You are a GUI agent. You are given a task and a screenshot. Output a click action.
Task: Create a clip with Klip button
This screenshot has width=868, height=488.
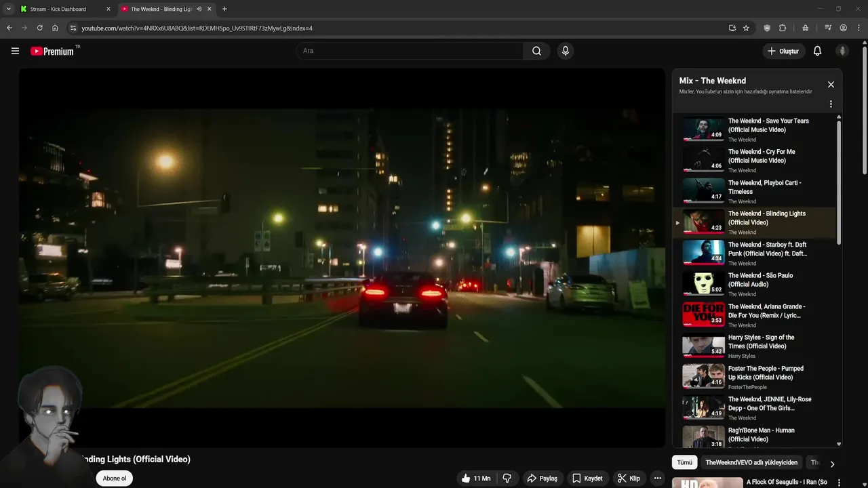pyautogui.click(x=629, y=479)
